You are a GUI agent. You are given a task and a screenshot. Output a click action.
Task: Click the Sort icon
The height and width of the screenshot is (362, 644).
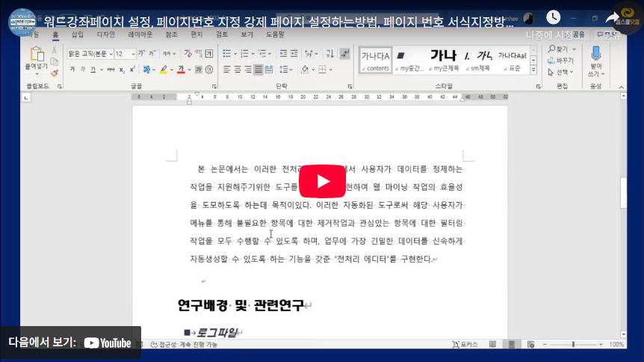point(329,54)
